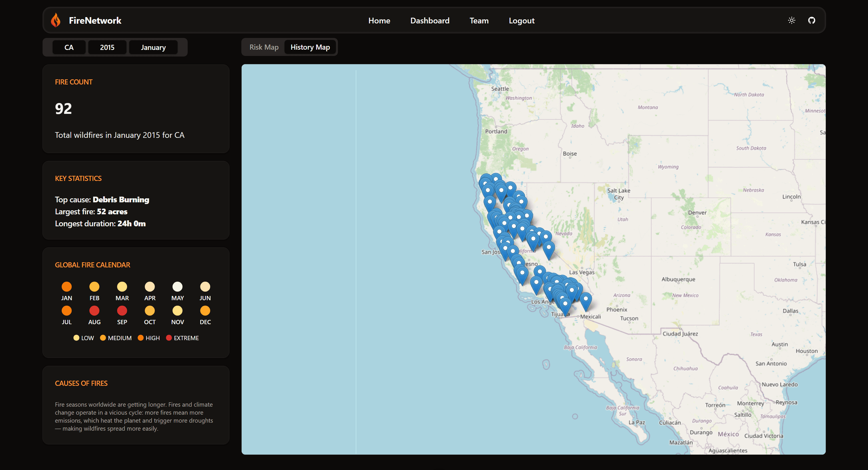Viewport: 868px width, 470px height.
Task: Click the EXTREME legend dot
Action: click(169, 338)
